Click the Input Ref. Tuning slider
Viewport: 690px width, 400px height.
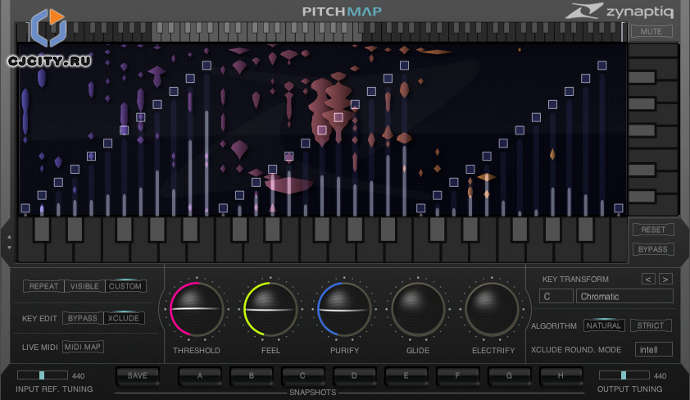click(42, 375)
